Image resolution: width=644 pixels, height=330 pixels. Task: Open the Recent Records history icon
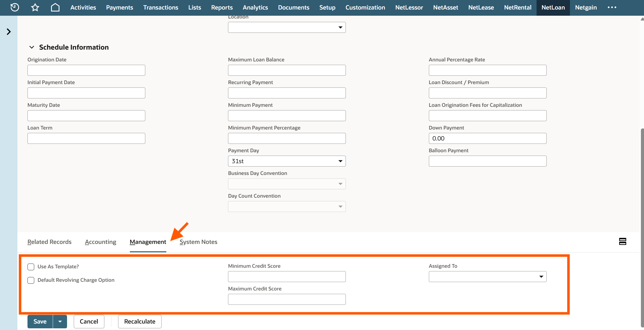tap(15, 8)
